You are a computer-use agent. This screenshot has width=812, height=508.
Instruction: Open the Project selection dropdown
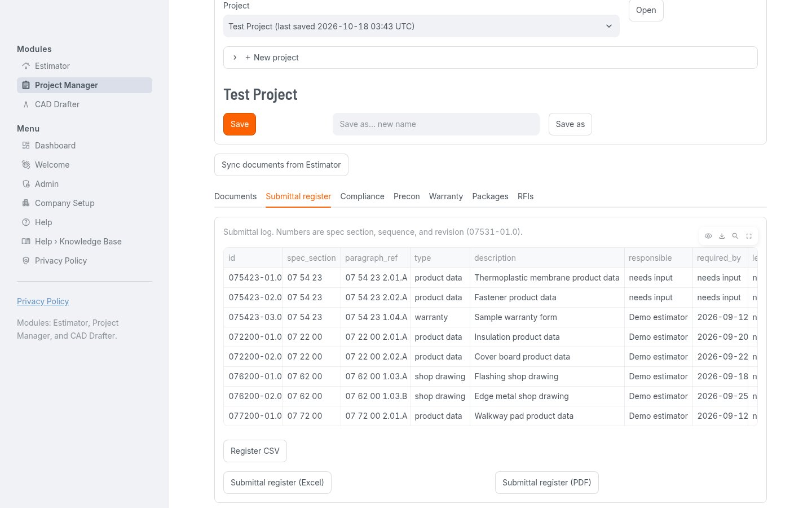pos(421,26)
